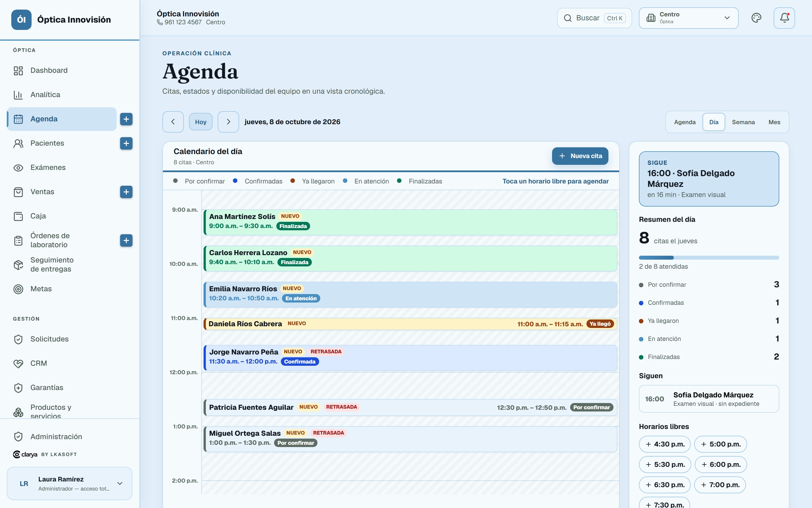812x508 pixels.
Task: Open Metas target item
Action: click(62, 289)
